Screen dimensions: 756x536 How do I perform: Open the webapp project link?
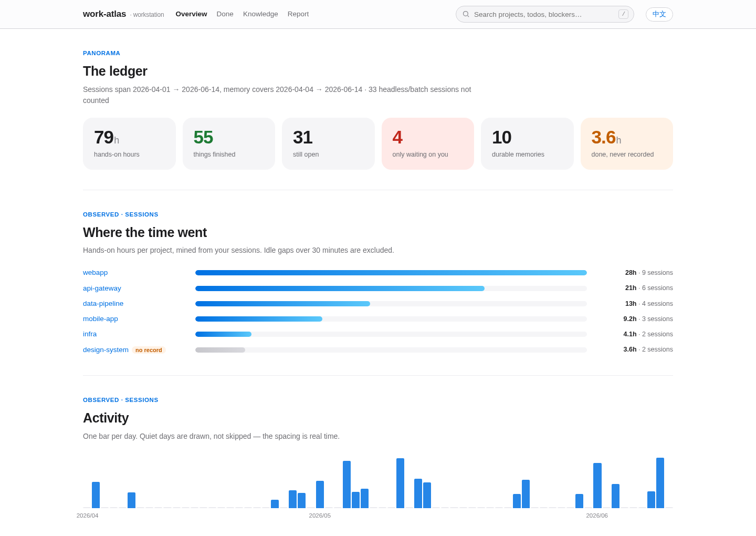[95, 273]
